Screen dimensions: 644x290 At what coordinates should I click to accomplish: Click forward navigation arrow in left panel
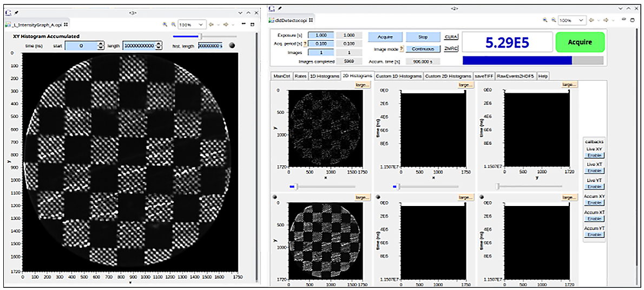click(225, 24)
